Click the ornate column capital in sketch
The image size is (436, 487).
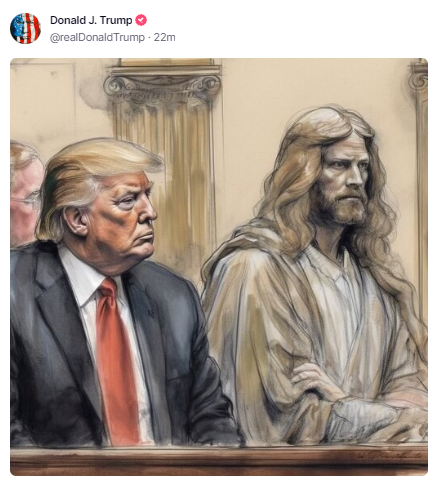coord(162,85)
